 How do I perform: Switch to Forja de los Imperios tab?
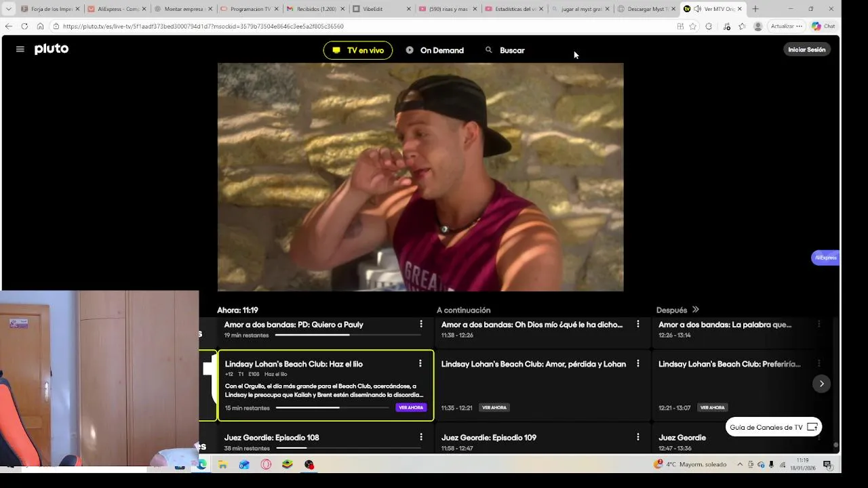coord(50,9)
